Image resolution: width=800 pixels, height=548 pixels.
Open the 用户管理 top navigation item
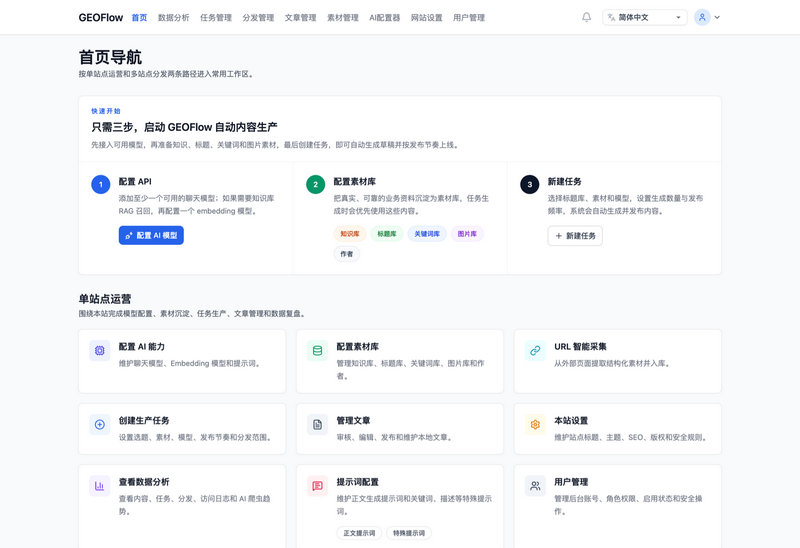coord(469,17)
